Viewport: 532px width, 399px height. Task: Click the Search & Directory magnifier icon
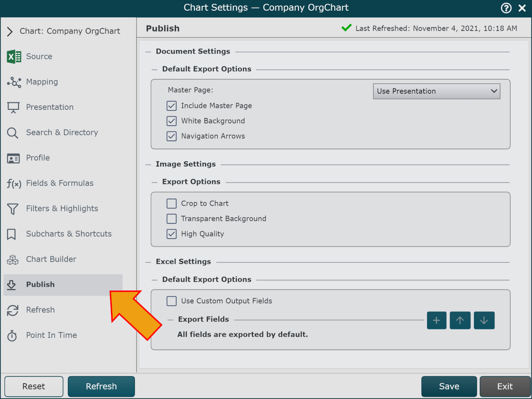13,133
